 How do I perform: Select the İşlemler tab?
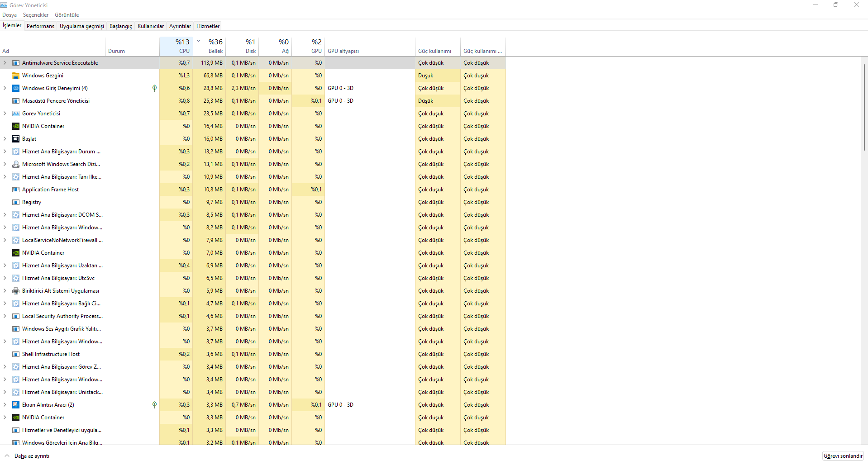pyautogui.click(x=12, y=25)
